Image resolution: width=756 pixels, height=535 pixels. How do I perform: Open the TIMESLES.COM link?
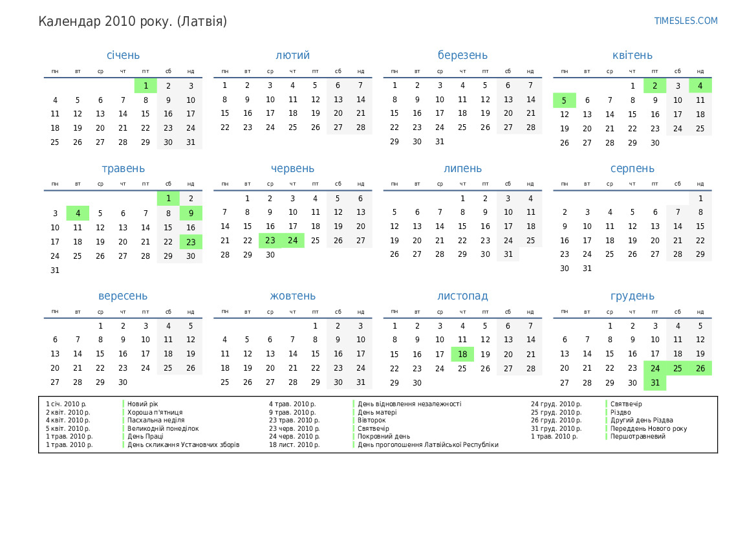686,21
